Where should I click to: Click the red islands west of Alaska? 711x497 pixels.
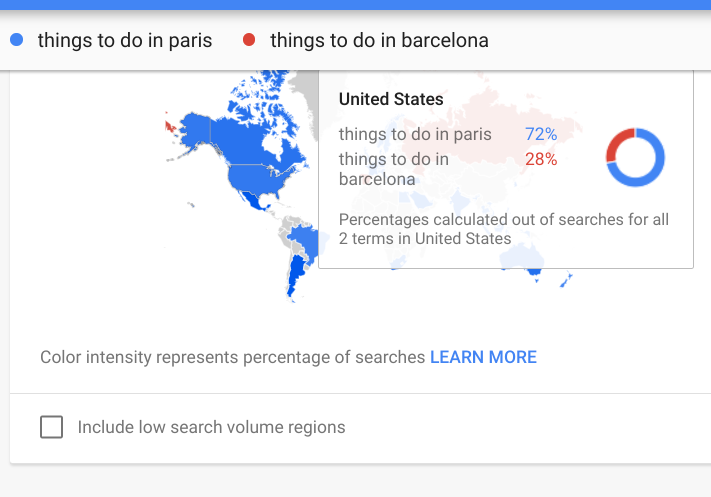(x=170, y=127)
